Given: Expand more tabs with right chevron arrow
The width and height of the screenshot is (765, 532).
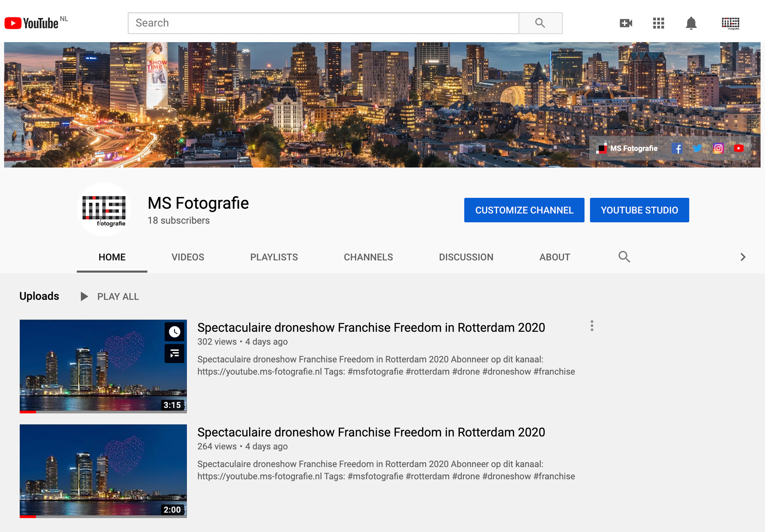Looking at the screenshot, I should (x=743, y=257).
